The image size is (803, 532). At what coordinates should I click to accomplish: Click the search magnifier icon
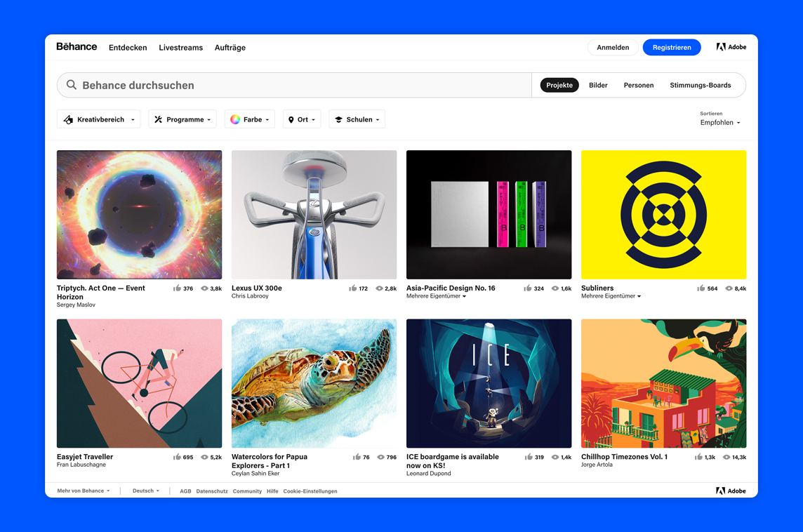pyautogui.click(x=72, y=85)
